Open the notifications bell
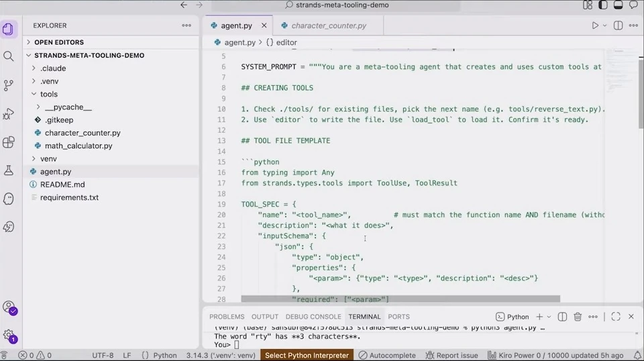The image size is (644, 361). [637, 355]
